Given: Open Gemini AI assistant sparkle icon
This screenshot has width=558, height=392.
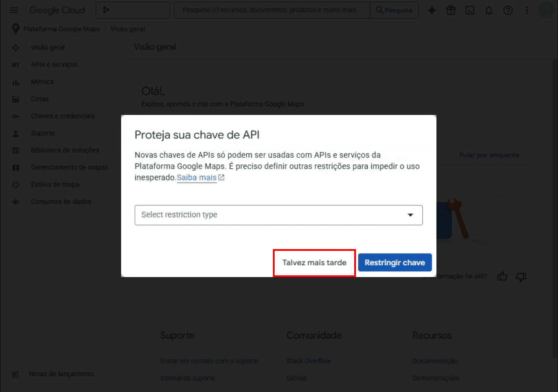Looking at the screenshot, I should [432, 10].
